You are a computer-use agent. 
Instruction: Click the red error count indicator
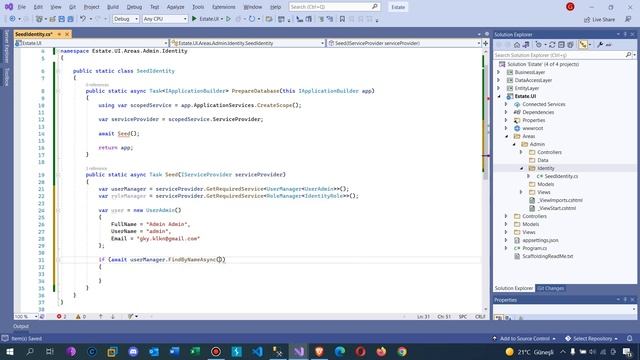[62, 316]
